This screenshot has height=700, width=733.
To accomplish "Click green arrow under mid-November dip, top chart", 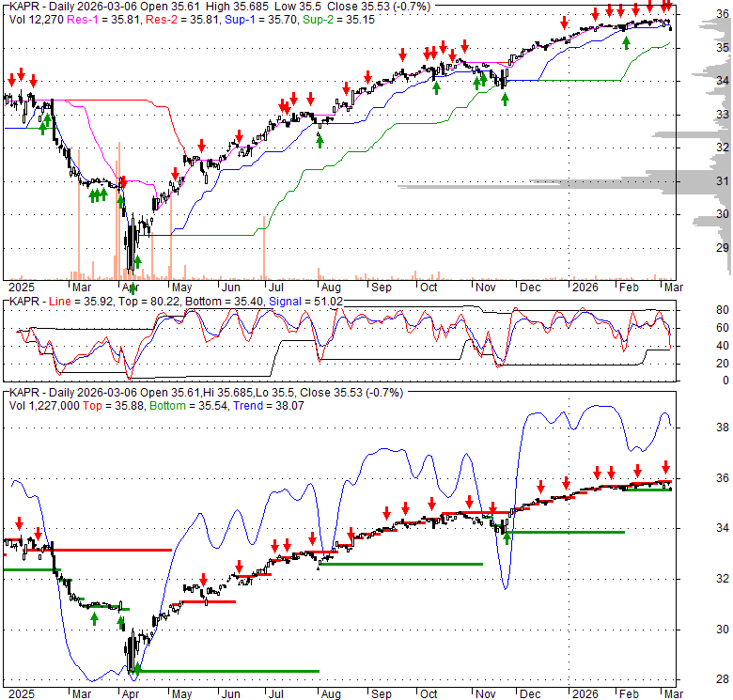I will pyautogui.click(x=505, y=99).
